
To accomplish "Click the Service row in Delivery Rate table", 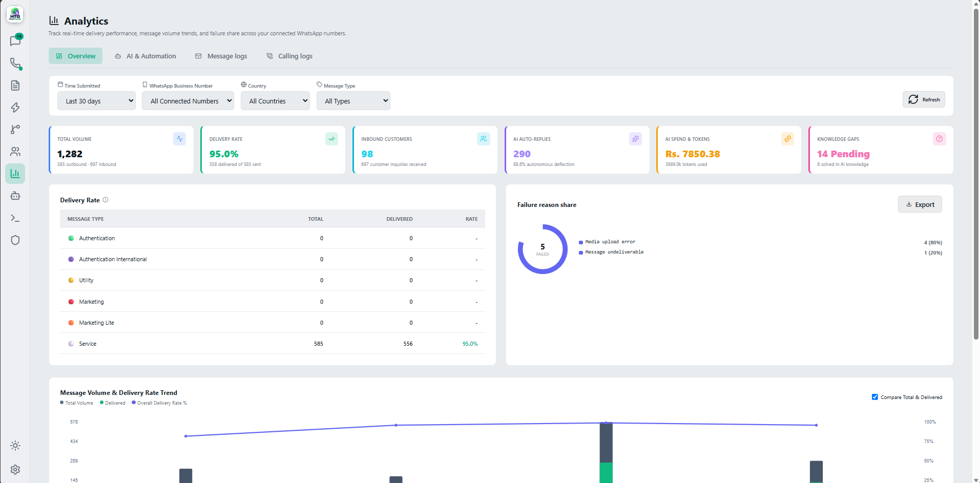I will pyautogui.click(x=273, y=344).
